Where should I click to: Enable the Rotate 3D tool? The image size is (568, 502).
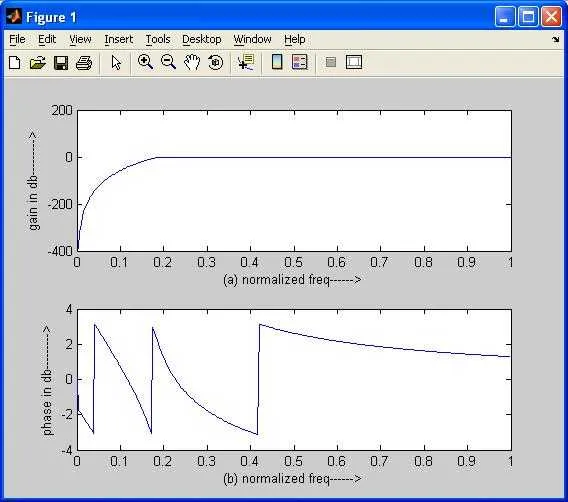click(x=216, y=62)
